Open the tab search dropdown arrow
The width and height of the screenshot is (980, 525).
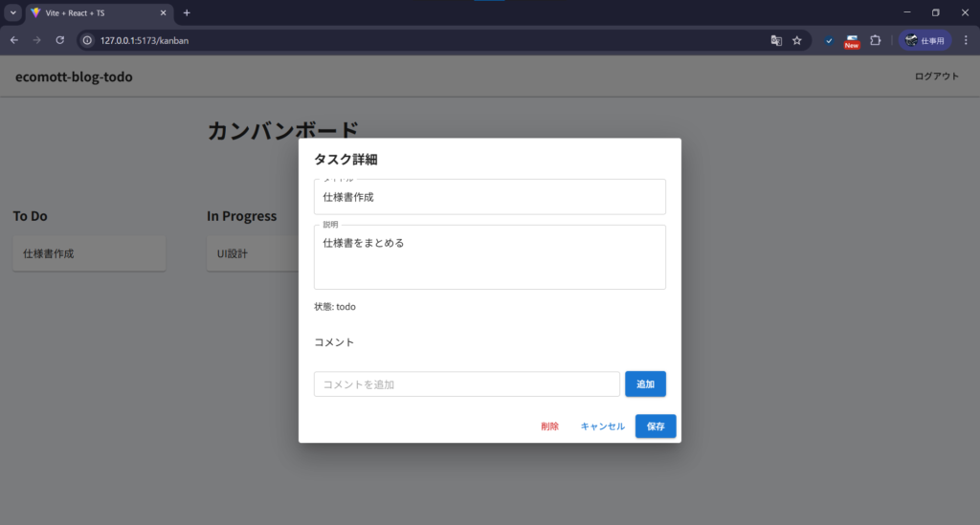(x=12, y=12)
